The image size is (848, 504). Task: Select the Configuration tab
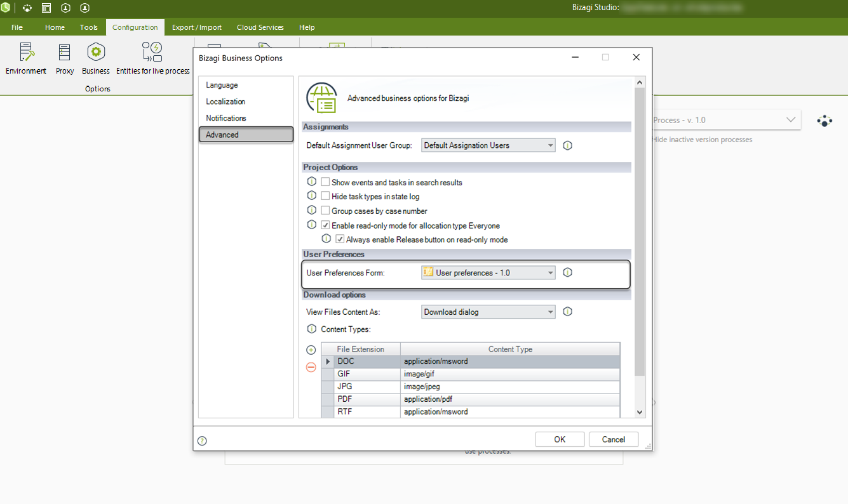click(135, 27)
